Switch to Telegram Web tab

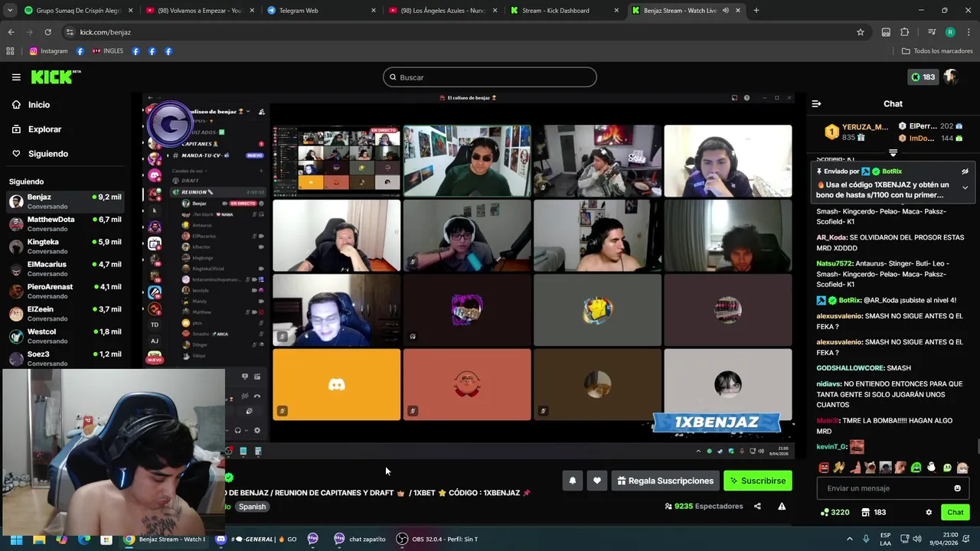322,11
